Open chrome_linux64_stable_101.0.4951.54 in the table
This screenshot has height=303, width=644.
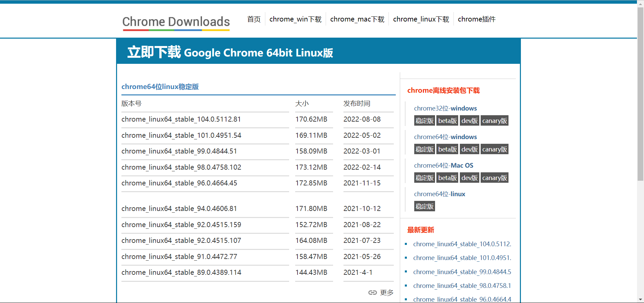181,135
